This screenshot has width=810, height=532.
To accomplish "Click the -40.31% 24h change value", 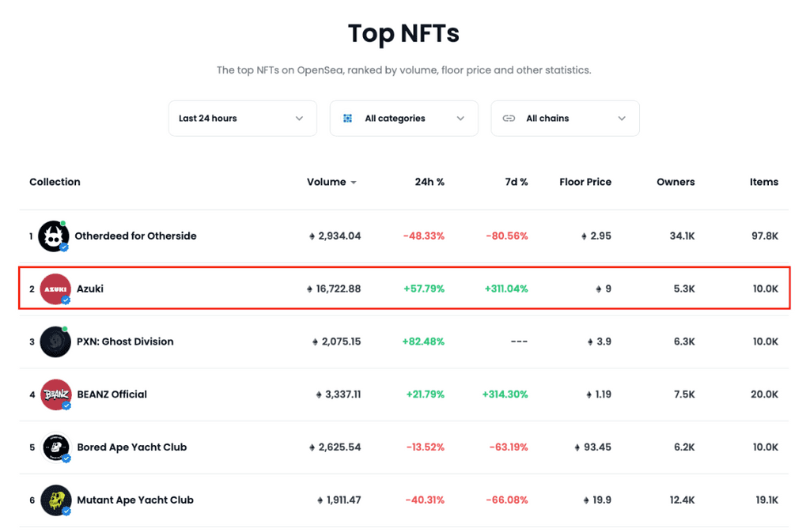I will 425,500.
